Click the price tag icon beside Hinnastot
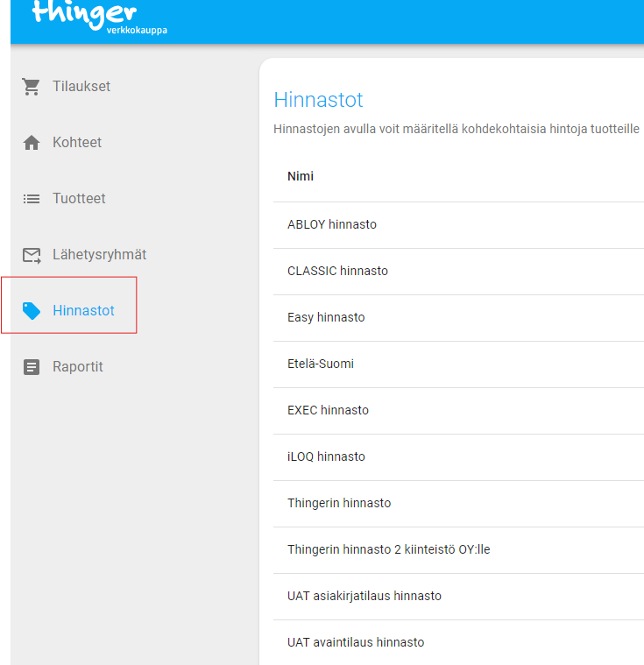Image resolution: width=644 pixels, height=665 pixels. [32, 311]
